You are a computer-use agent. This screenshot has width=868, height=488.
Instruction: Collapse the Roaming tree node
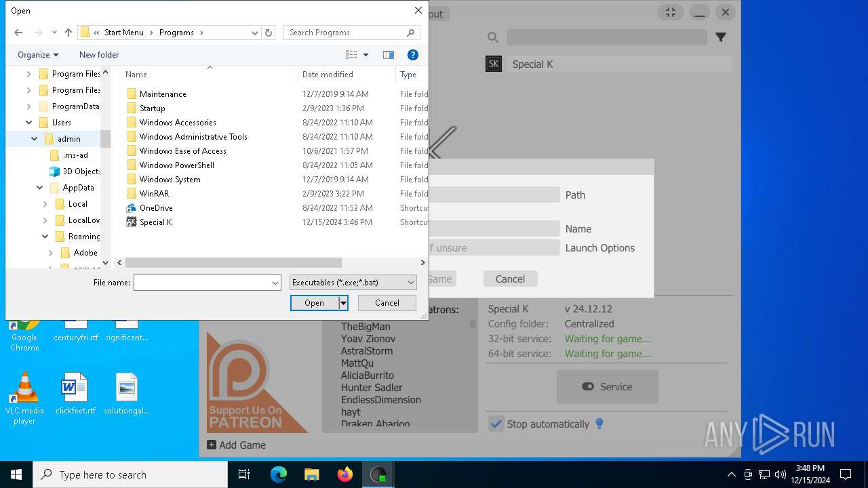pos(45,237)
